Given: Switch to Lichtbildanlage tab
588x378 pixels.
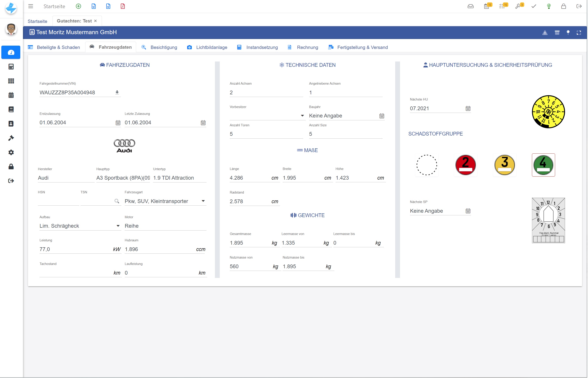Looking at the screenshot, I should tap(207, 47).
